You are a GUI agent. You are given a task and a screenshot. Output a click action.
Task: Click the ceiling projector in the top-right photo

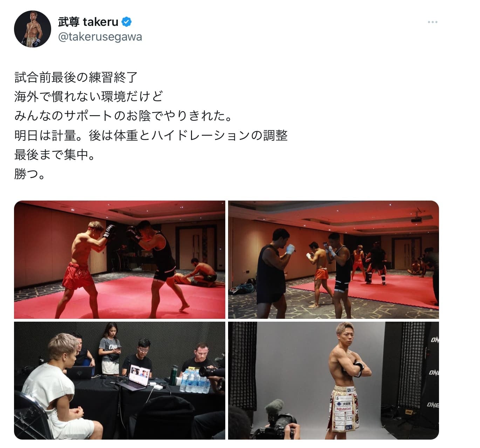click(x=416, y=219)
